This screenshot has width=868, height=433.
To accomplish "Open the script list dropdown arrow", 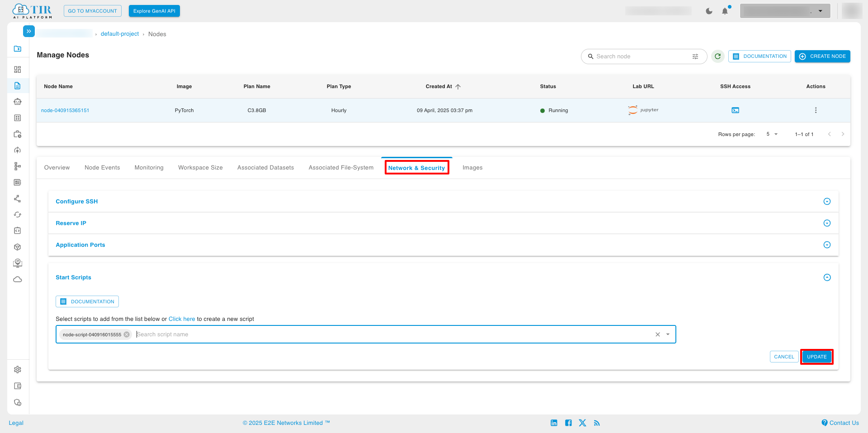I will 668,334.
